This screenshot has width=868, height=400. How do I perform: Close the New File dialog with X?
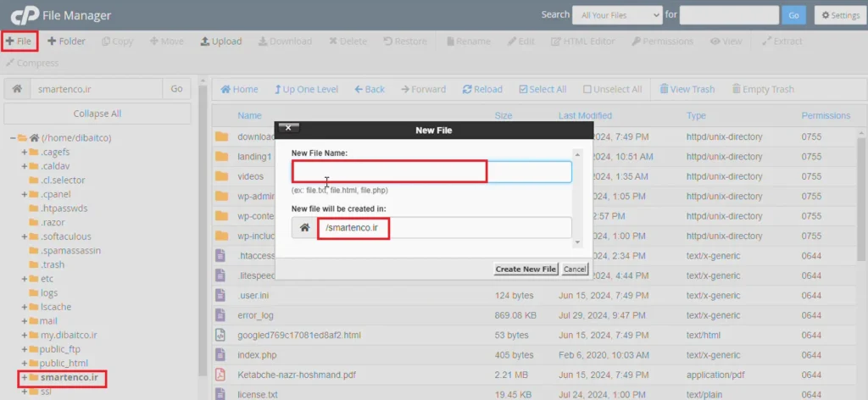[x=288, y=128]
